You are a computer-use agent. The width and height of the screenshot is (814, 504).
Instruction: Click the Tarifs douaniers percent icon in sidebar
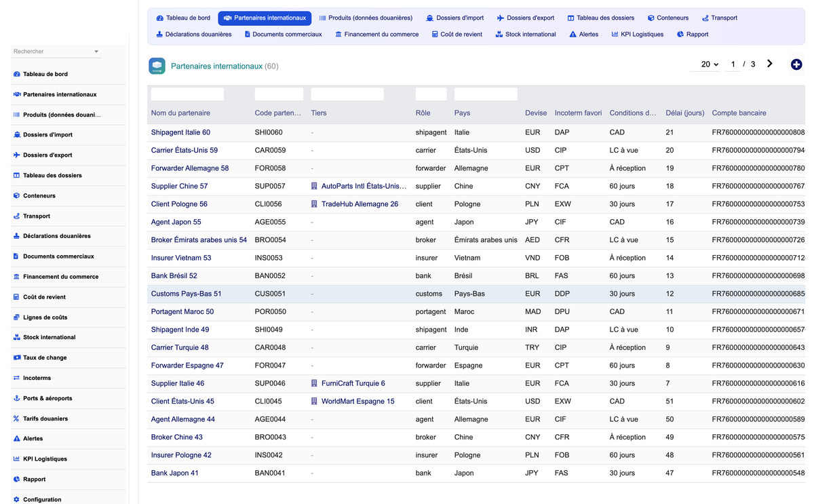pos(17,419)
